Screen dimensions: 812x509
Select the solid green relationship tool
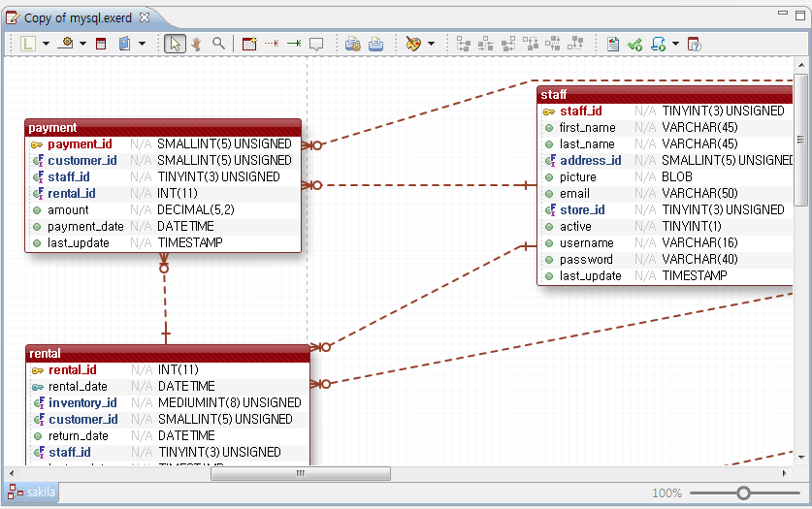coord(293,44)
